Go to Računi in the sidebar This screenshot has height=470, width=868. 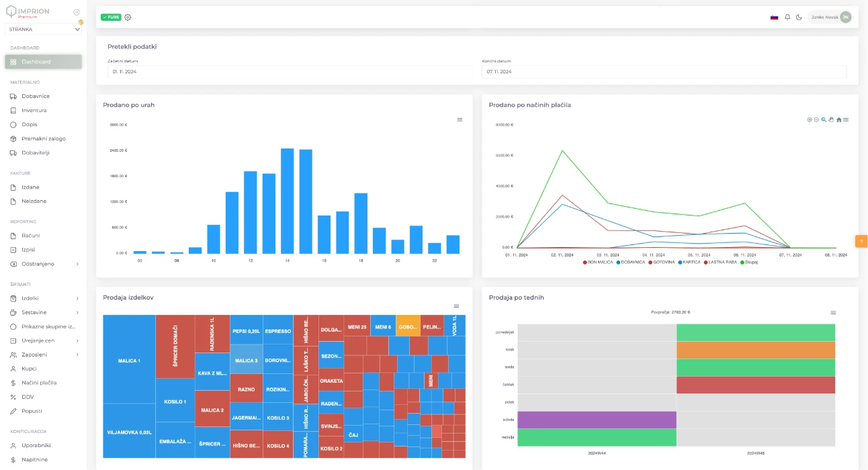tap(30, 236)
